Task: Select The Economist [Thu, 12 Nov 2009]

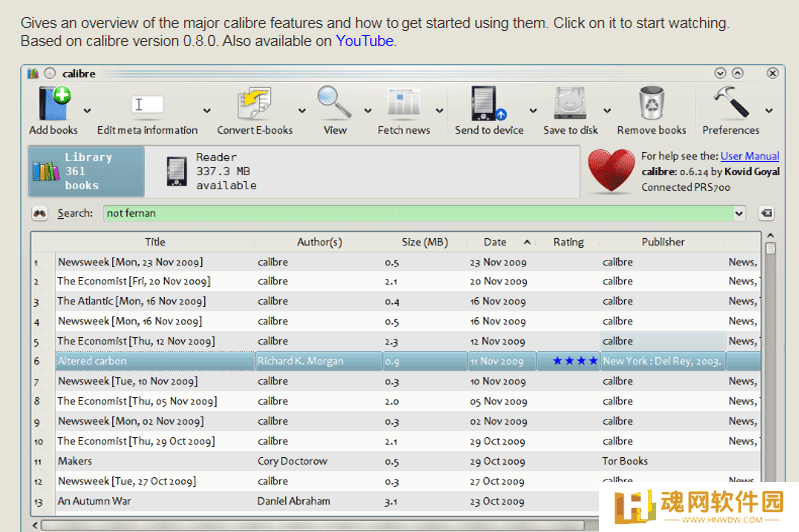Action: tap(136, 341)
